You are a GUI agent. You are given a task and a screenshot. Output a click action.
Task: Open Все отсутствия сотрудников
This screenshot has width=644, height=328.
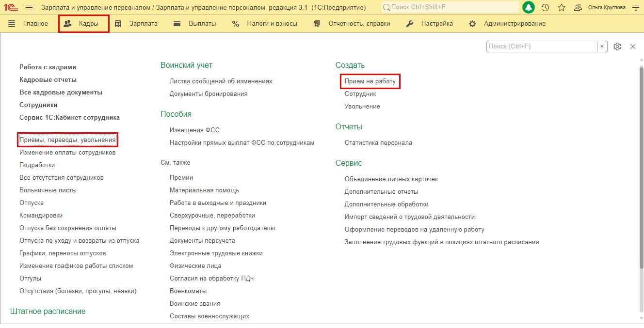[x=62, y=178]
